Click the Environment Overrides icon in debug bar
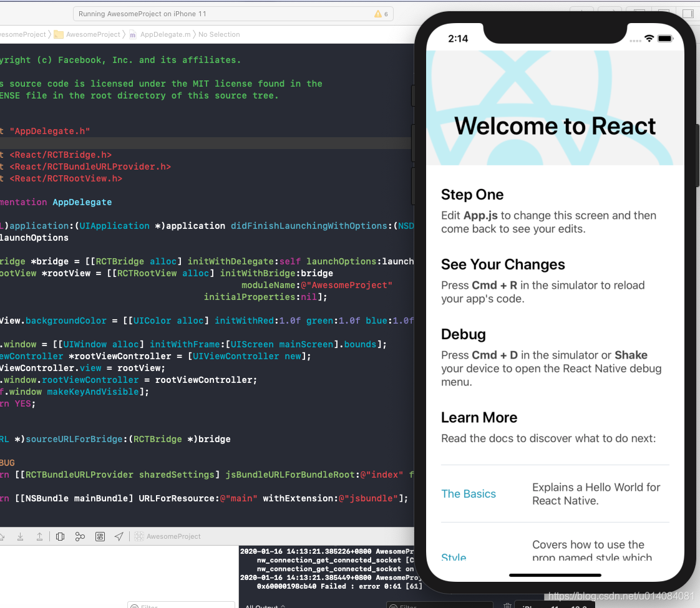Screen dimensions: 700x608 coord(100,536)
